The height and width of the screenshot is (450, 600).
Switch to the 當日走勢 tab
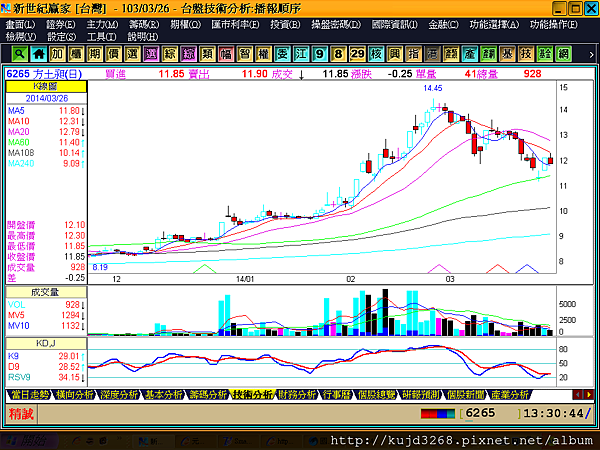point(29,395)
